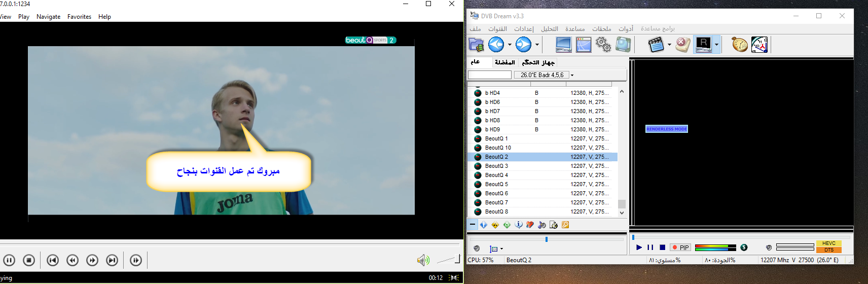The image size is (868, 284).
Task: Click the clock scheduler icon
Action: point(759,45)
